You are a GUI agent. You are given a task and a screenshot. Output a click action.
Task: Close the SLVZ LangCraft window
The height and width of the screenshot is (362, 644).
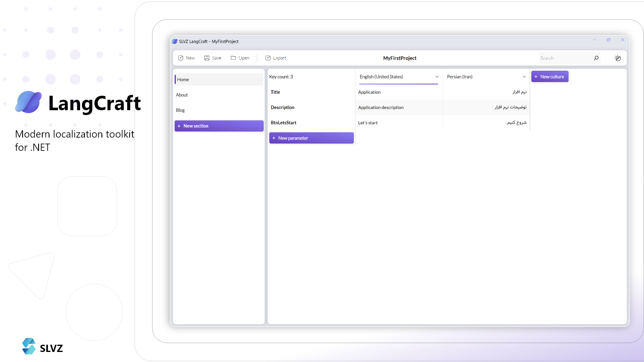click(x=623, y=40)
